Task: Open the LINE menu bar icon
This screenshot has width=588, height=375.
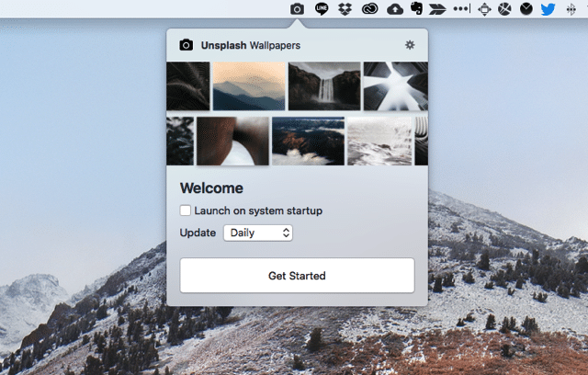Action: tap(322, 8)
